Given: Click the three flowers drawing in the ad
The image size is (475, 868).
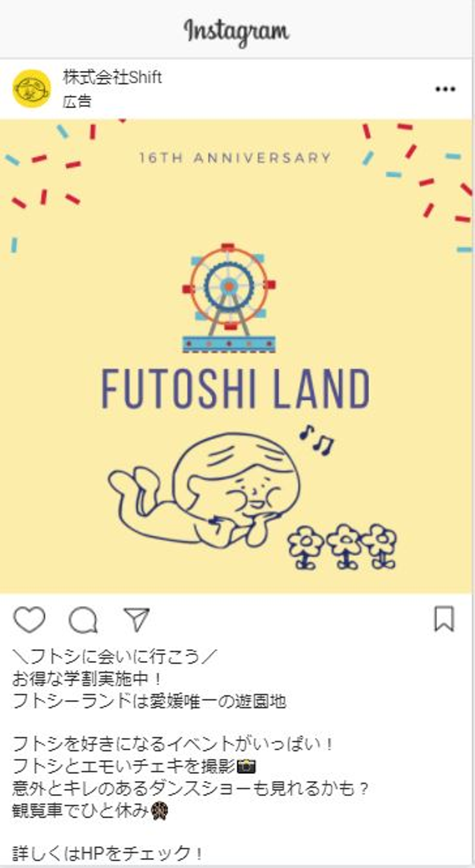Looking at the screenshot, I should tap(342, 547).
